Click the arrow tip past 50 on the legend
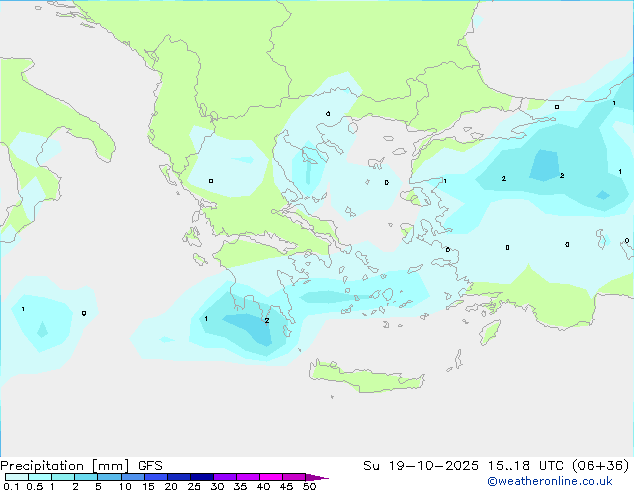The width and height of the screenshot is (634, 490). pyautogui.click(x=317, y=477)
